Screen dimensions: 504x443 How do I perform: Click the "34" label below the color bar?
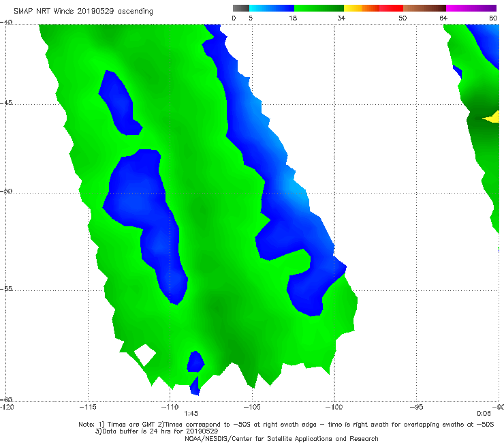341,18
